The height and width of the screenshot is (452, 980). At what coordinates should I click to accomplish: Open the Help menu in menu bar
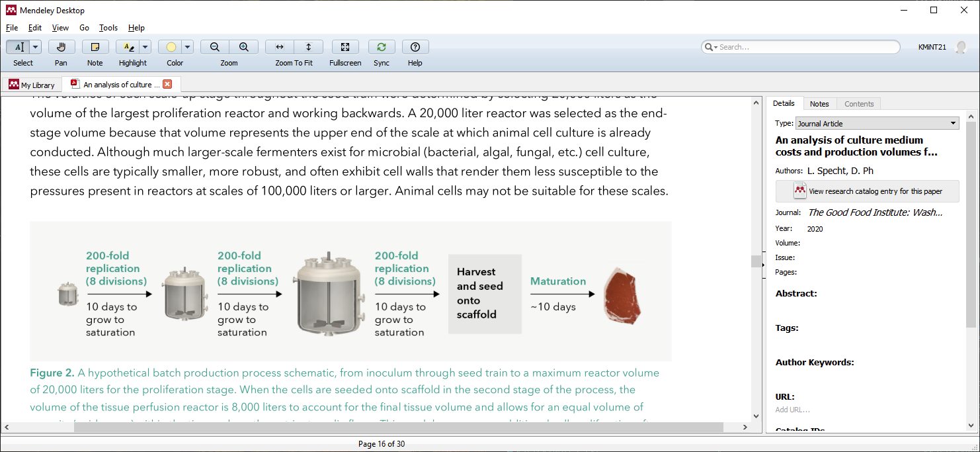click(136, 28)
